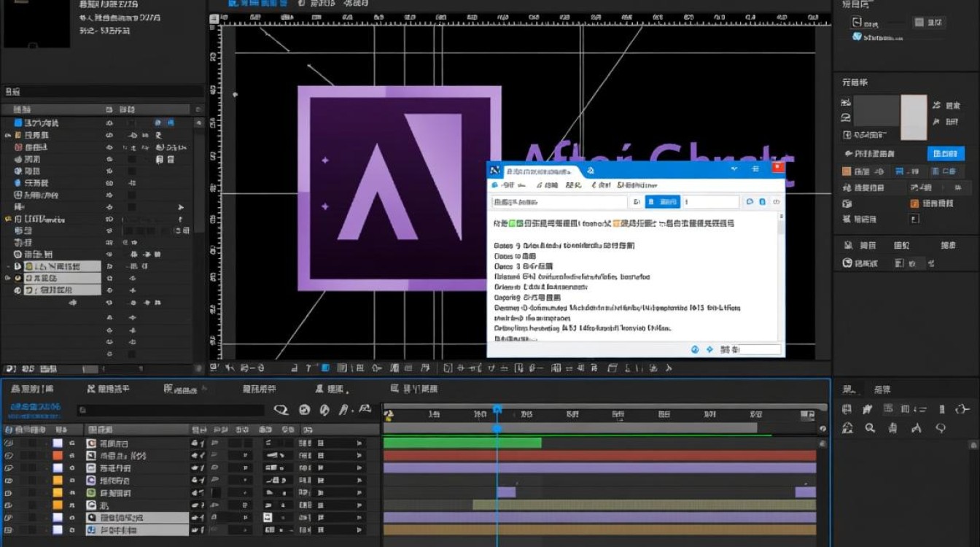The height and width of the screenshot is (547, 980).
Task: Click the top timeline layer's lavender label swatch
Action: 58,443
